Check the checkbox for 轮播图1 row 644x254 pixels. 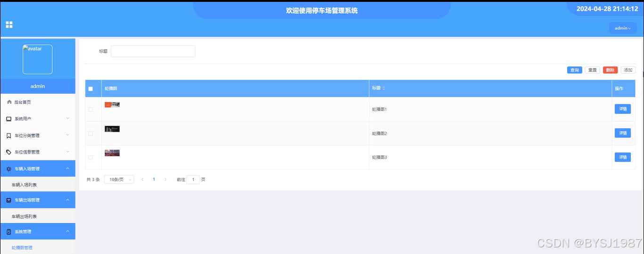click(x=91, y=109)
